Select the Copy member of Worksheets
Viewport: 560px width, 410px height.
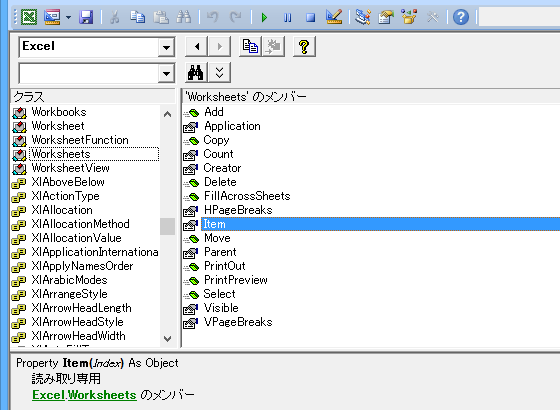[x=216, y=140]
